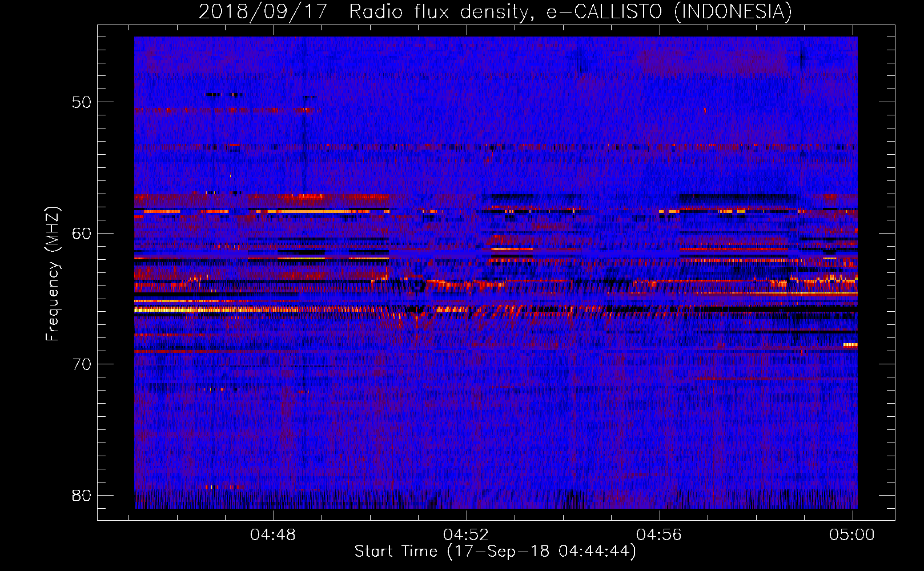Click the 60 frequency tick label
924x571 pixels.
(82, 234)
